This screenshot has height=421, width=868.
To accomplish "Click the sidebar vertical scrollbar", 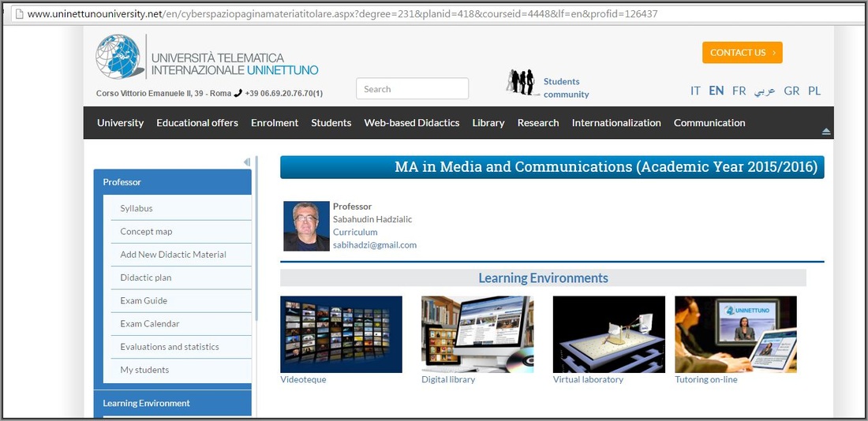I will coord(256,238).
